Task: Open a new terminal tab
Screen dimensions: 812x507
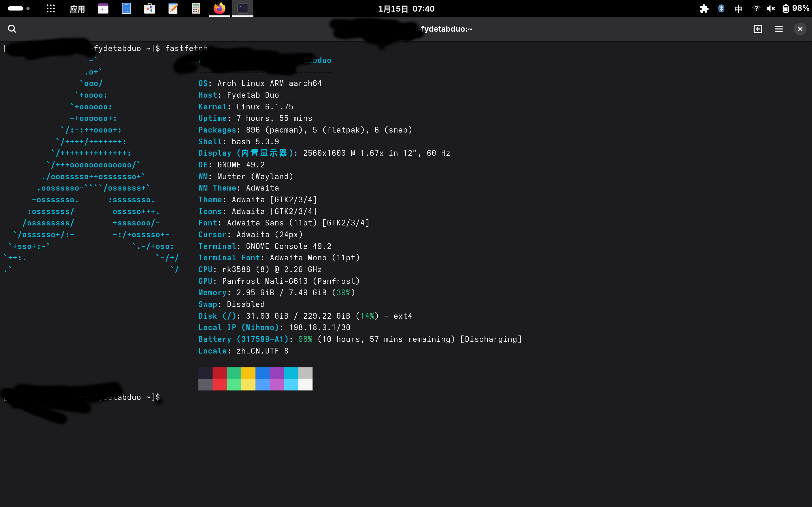Action: pyautogui.click(x=758, y=29)
